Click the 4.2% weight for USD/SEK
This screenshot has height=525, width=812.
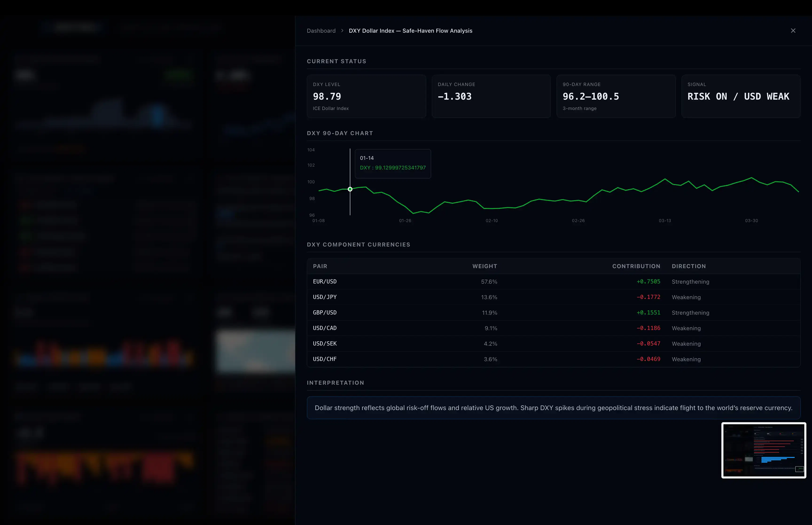[490, 344]
